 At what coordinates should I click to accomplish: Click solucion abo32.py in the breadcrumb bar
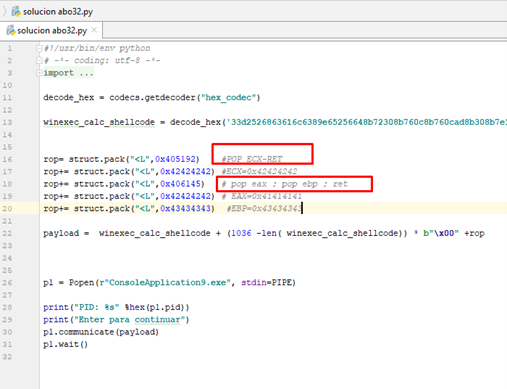pos(58,12)
